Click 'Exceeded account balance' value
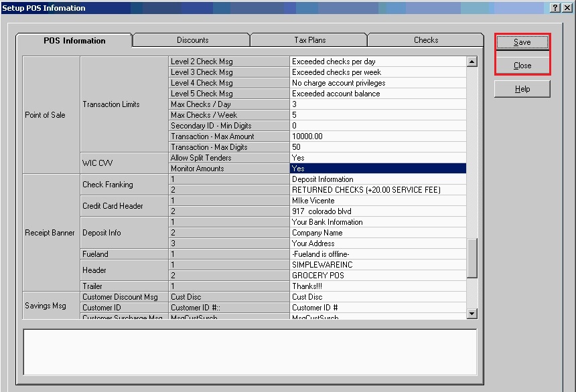576x392 pixels. [x=378, y=94]
